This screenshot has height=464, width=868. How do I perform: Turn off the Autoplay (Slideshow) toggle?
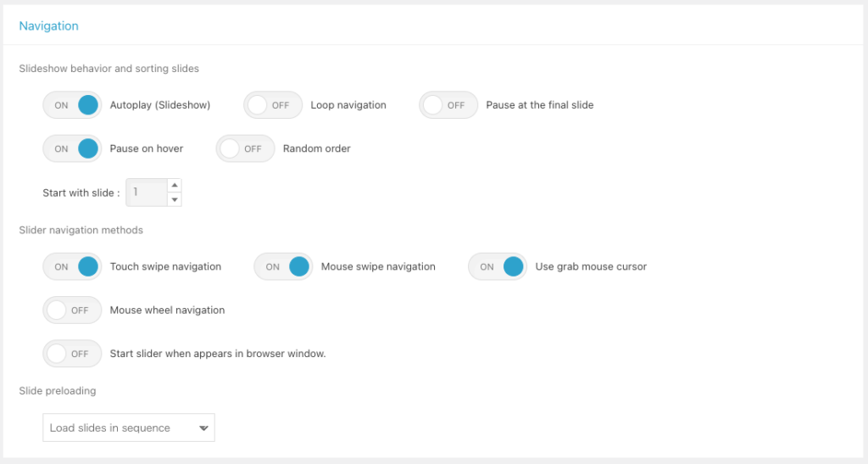click(x=72, y=105)
